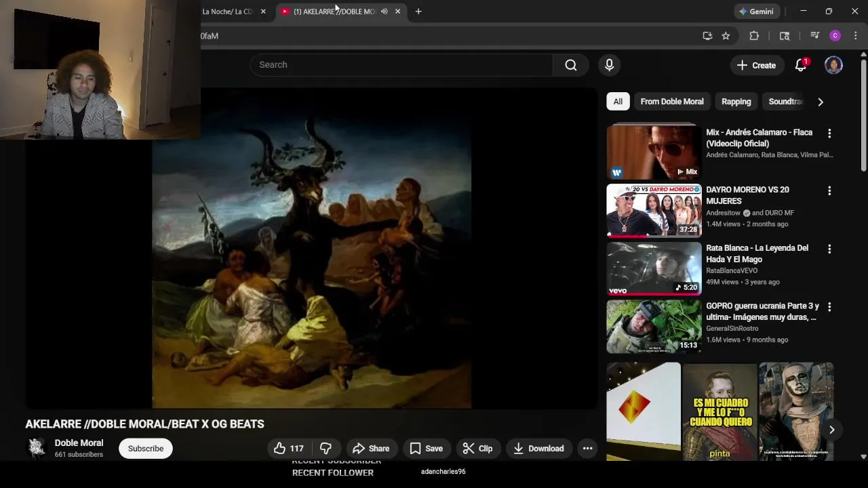Open the red diamond logo short
The height and width of the screenshot is (488, 868).
pyautogui.click(x=644, y=412)
